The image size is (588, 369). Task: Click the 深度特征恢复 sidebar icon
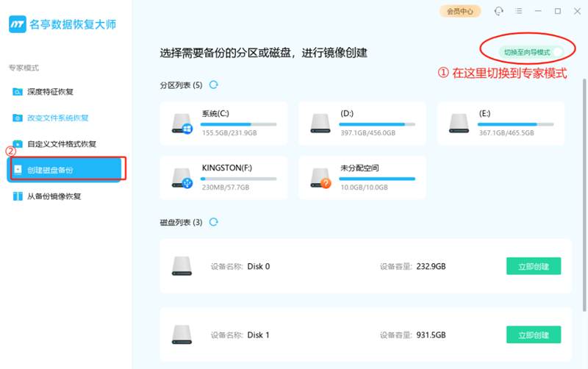(x=17, y=92)
